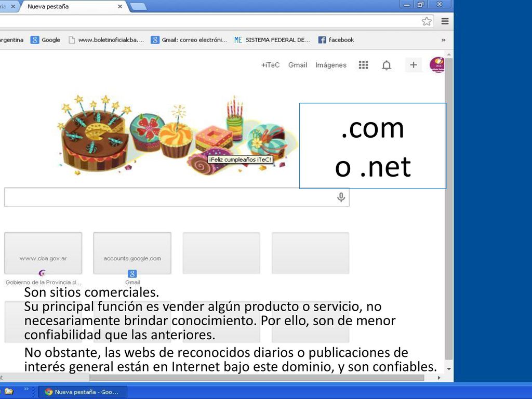Select the Nueva pestaña tab
The width and height of the screenshot is (532, 399).
click(x=73, y=6)
